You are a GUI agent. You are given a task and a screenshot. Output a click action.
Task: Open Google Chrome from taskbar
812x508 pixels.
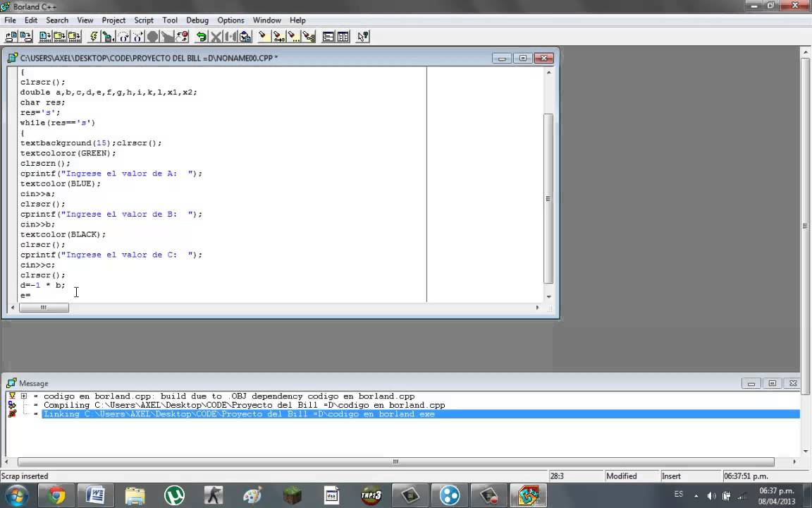coord(56,495)
